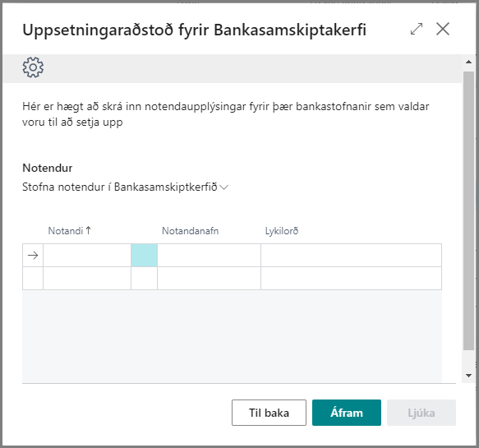This screenshot has width=479, height=448.
Task: Open the Notandanafn column header menu
Action: pos(191,231)
